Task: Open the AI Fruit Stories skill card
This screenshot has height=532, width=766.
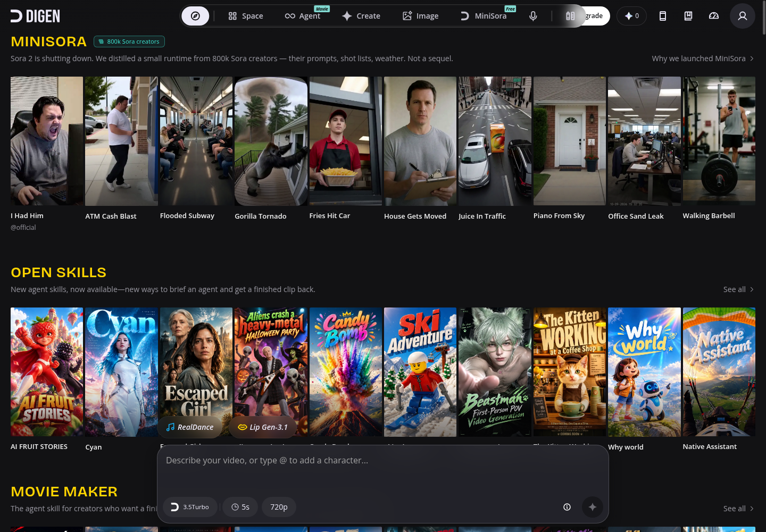Action: (x=47, y=372)
